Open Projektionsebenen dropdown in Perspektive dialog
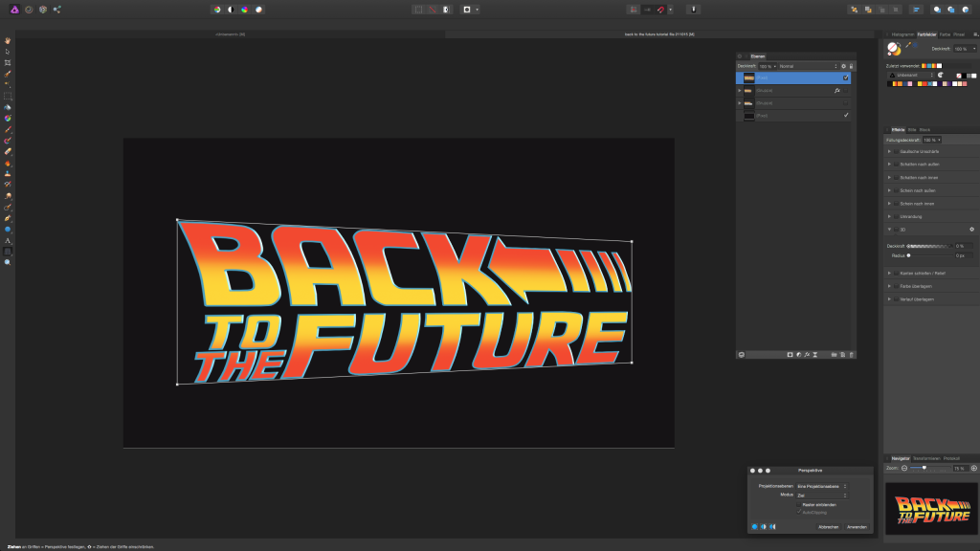The height and width of the screenshot is (551, 980). tap(822, 486)
